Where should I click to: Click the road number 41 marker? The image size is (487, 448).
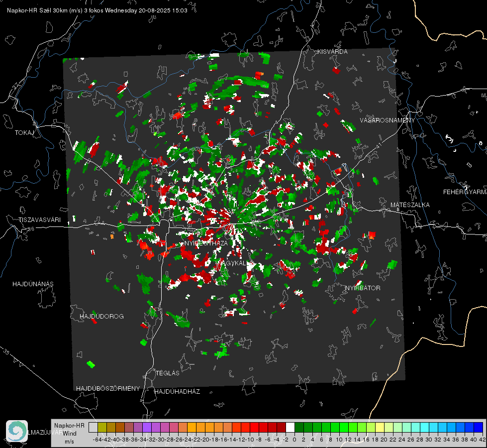378,145
